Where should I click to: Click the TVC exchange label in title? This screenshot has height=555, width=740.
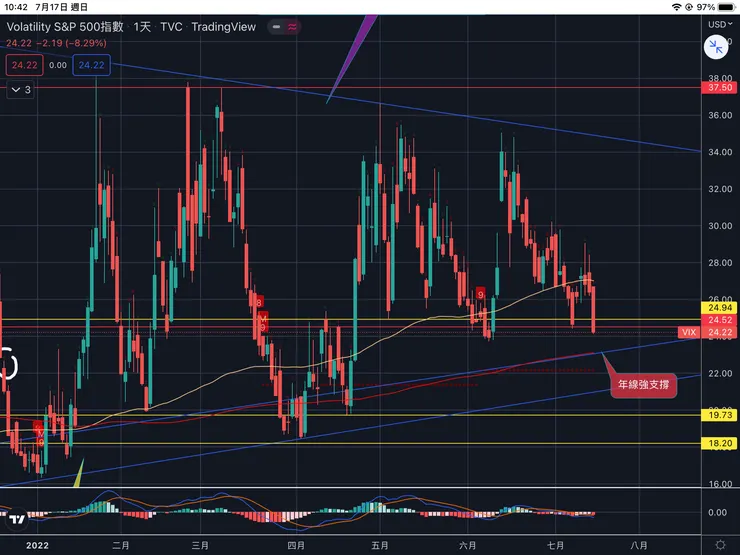coord(171,27)
